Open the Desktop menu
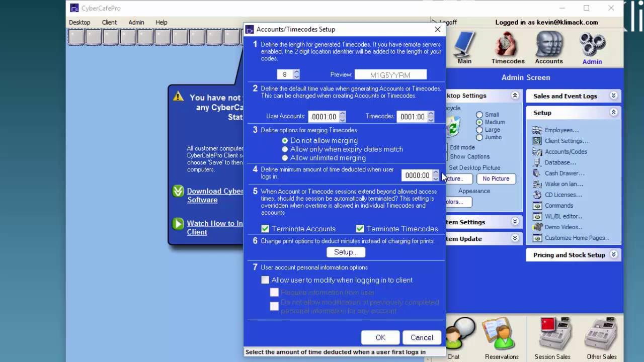 coord(79,22)
